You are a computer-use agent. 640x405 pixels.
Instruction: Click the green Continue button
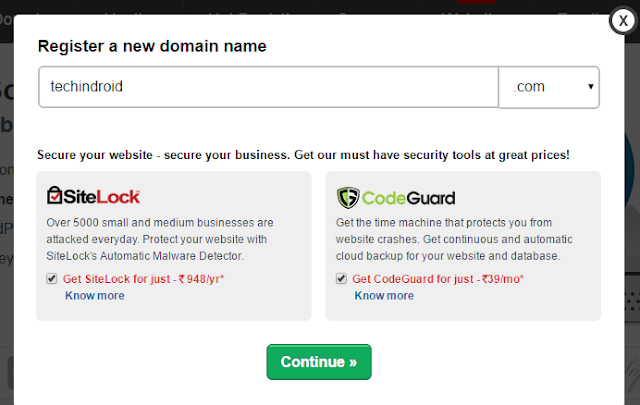coord(319,362)
